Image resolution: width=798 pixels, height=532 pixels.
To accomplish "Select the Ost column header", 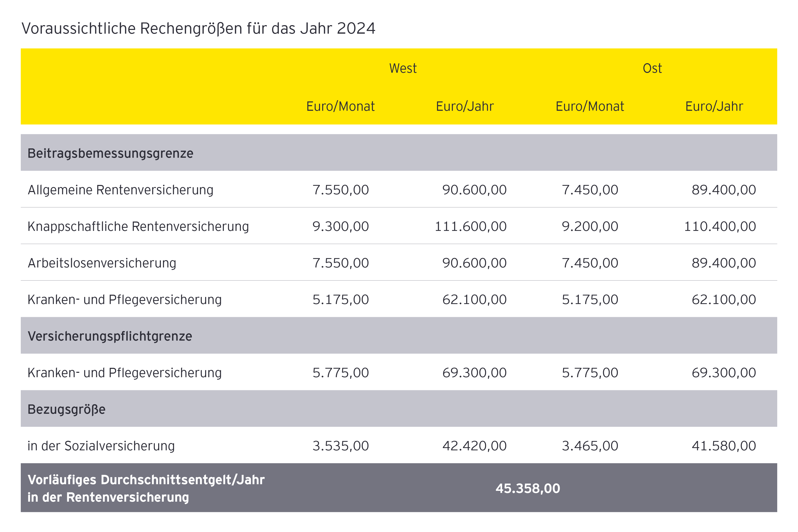I will pos(652,68).
